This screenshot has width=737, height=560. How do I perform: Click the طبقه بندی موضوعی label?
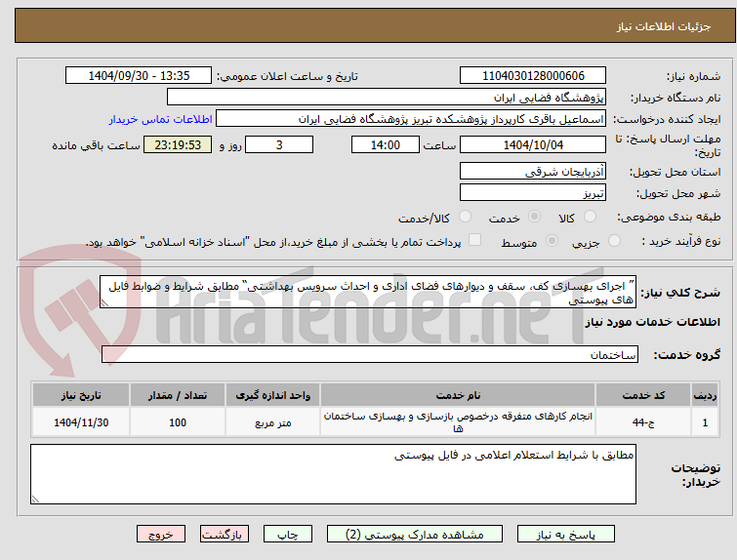point(669,217)
